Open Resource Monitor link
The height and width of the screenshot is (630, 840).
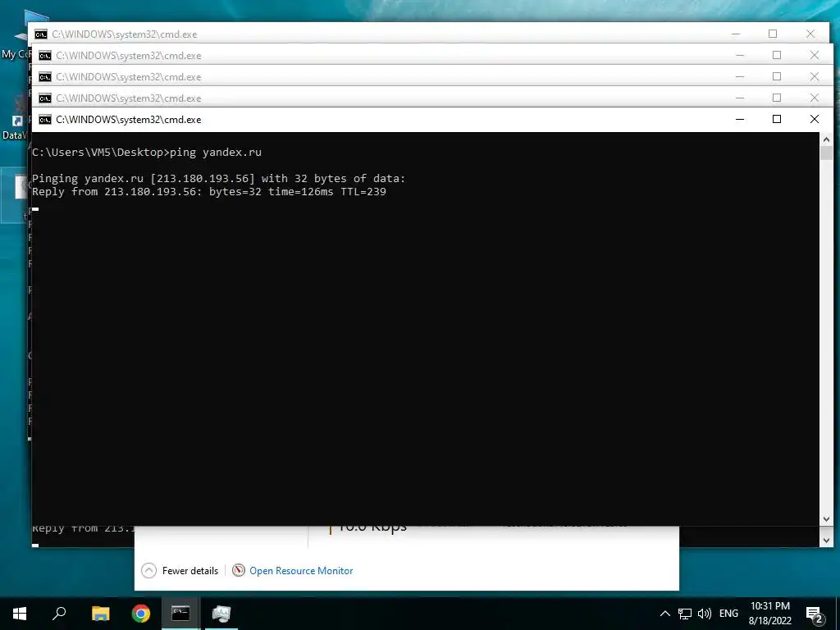tap(293, 571)
